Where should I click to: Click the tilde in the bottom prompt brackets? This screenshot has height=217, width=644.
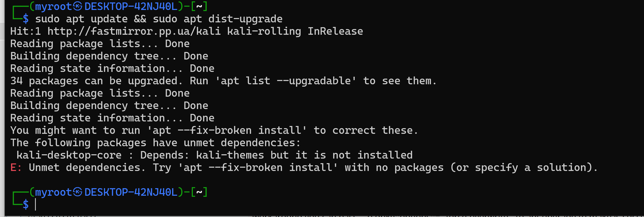click(x=199, y=192)
